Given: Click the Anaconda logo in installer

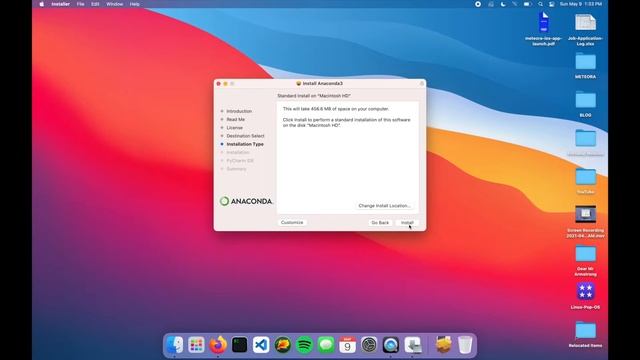Looking at the screenshot, I should point(246,201).
